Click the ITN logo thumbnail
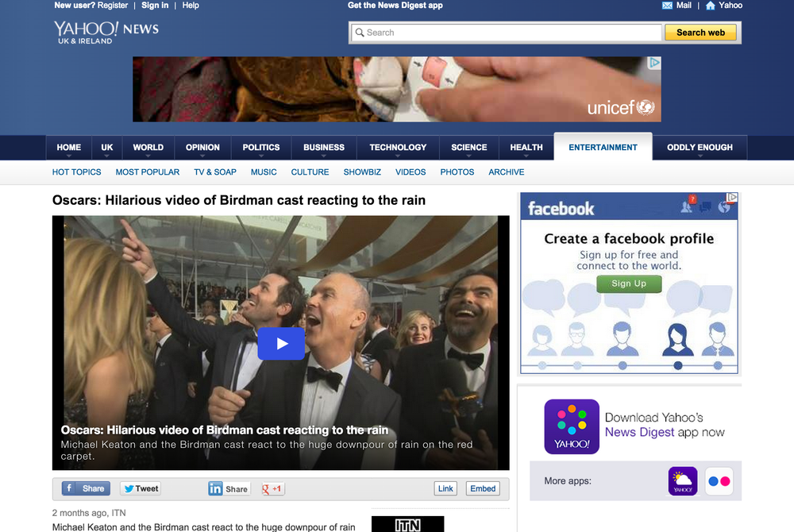Screen dimensions: 794x532 click(x=407, y=524)
